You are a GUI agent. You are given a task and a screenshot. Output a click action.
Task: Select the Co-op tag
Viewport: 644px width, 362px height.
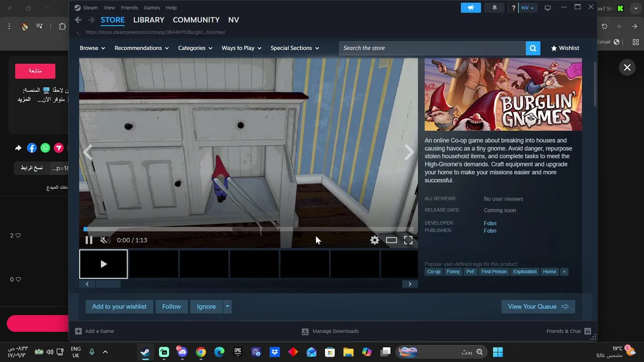click(x=434, y=271)
